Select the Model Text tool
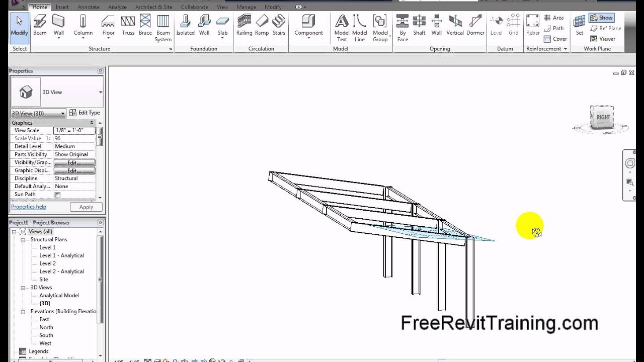 [342, 28]
